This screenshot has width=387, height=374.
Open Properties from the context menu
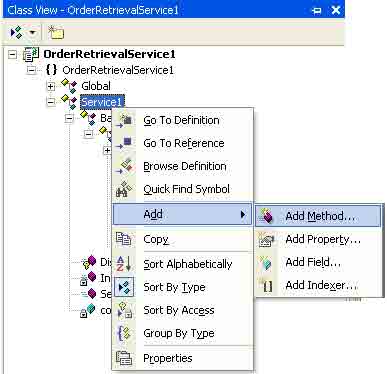coord(183,358)
